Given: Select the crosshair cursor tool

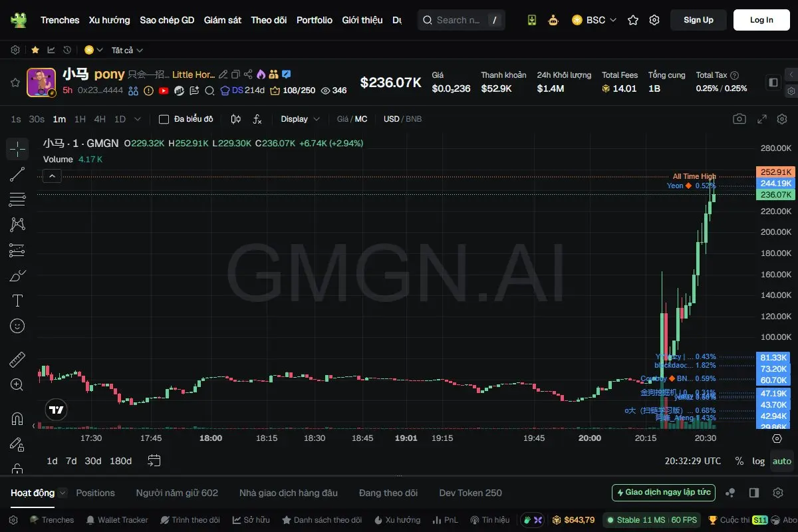Looking at the screenshot, I should 17,149.
